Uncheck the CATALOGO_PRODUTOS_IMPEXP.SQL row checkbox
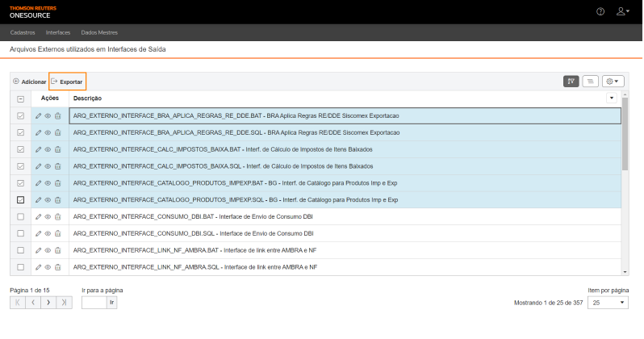This screenshot has width=644, height=339. (x=20, y=200)
